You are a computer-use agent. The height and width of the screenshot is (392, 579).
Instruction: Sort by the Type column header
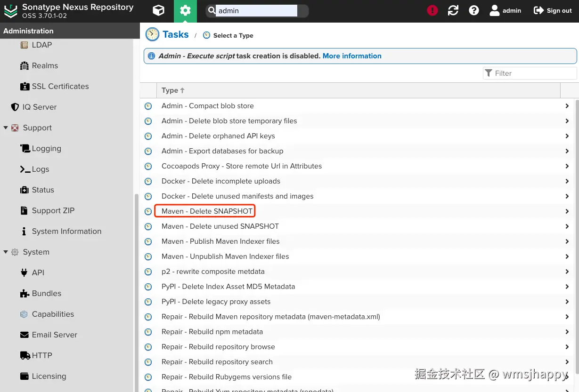(359, 90)
